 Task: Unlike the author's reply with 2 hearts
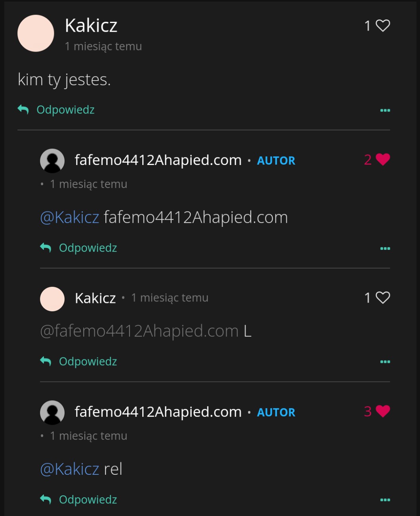tap(383, 159)
